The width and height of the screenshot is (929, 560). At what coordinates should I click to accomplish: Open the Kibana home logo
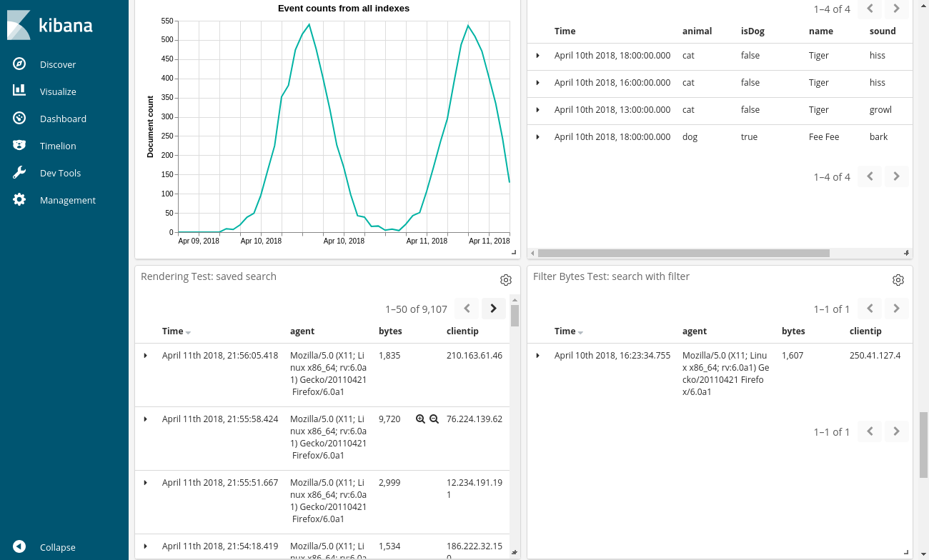point(50,25)
